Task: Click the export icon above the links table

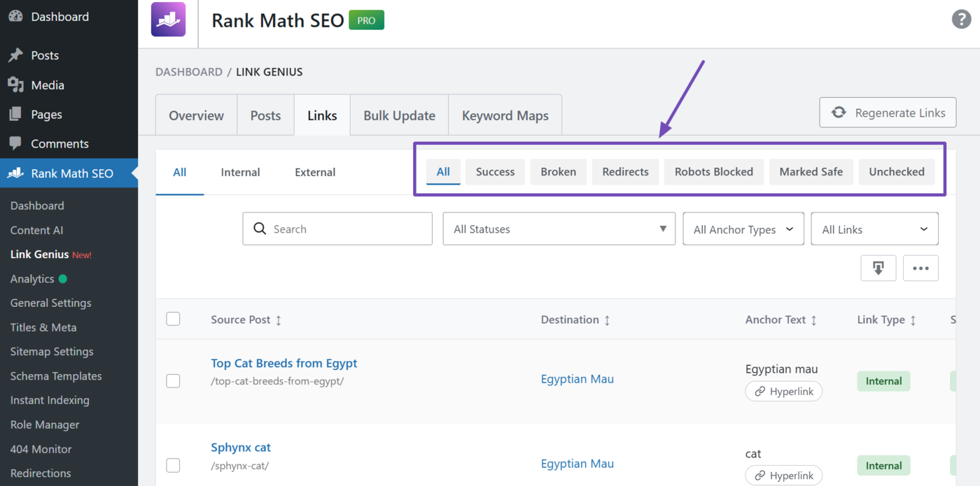Action: click(878, 268)
